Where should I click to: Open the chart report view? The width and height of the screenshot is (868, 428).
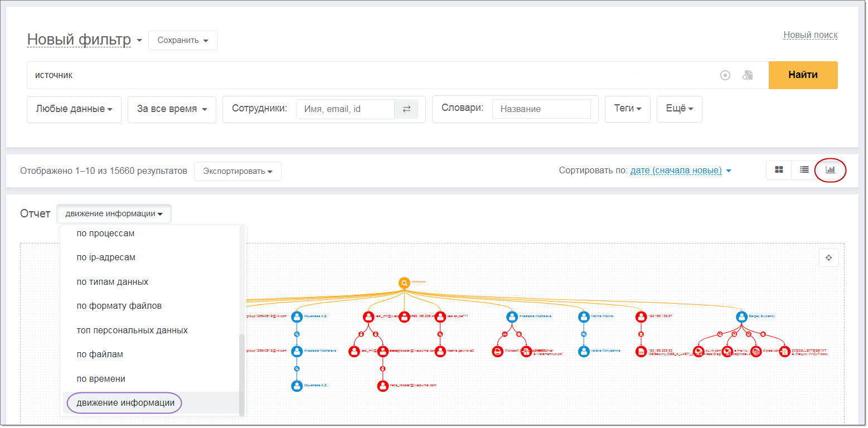(x=831, y=169)
